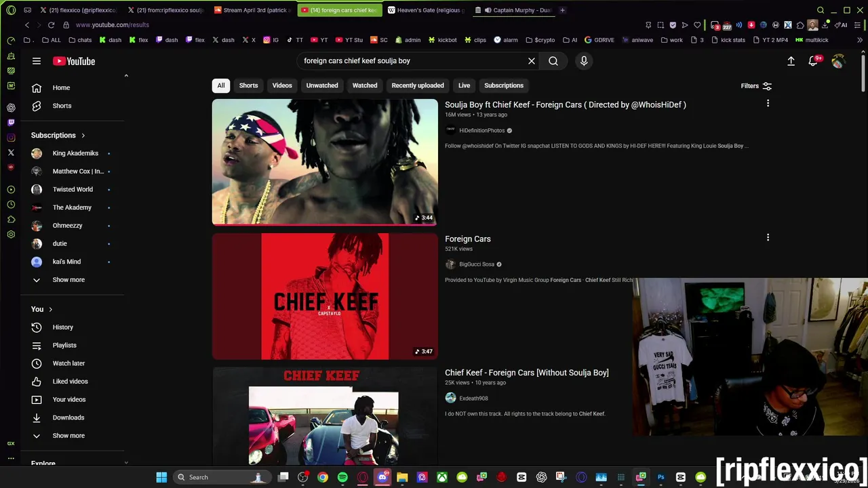868x488 pixels.
Task: Open Discord from the taskbar
Action: coord(382,477)
